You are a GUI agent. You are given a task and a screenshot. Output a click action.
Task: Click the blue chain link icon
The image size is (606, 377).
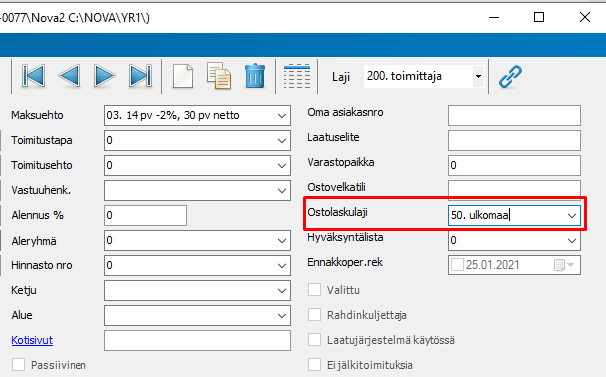tap(510, 76)
